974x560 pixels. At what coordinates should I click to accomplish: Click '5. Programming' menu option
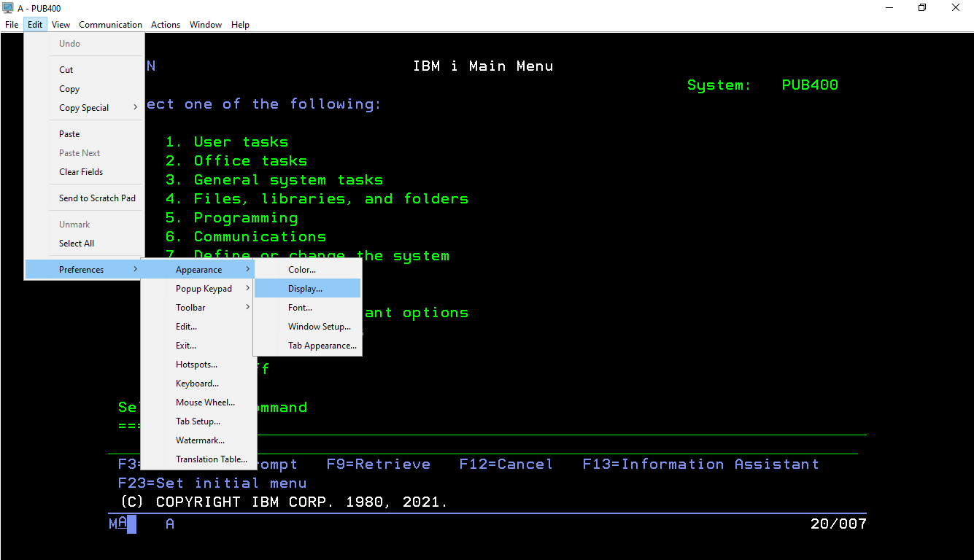(232, 218)
